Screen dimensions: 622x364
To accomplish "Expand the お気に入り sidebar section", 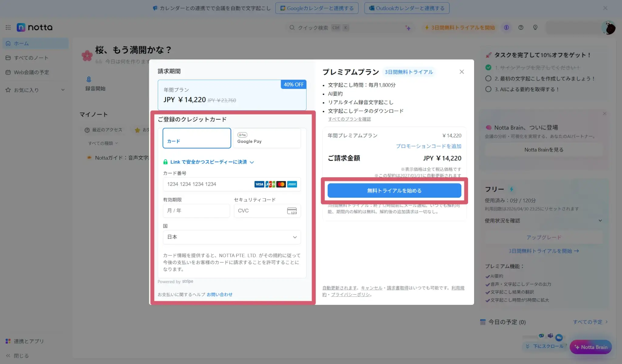I will tap(63, 90).
